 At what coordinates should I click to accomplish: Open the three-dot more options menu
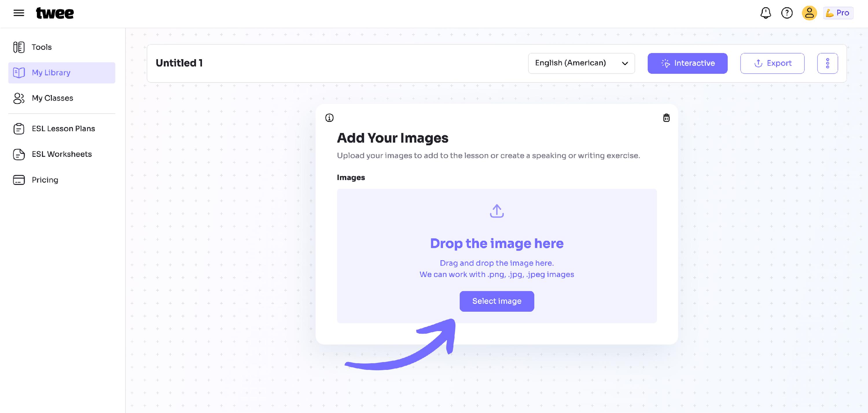point(827,63)
